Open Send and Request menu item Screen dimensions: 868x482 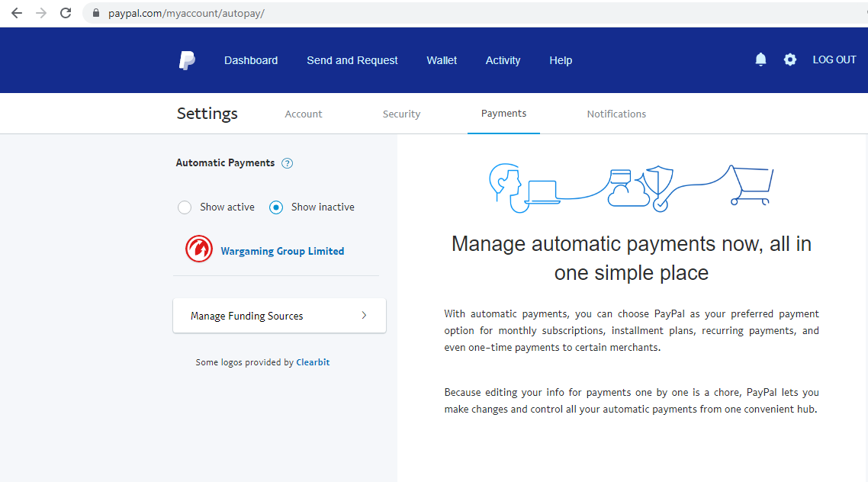click(352, 60)
